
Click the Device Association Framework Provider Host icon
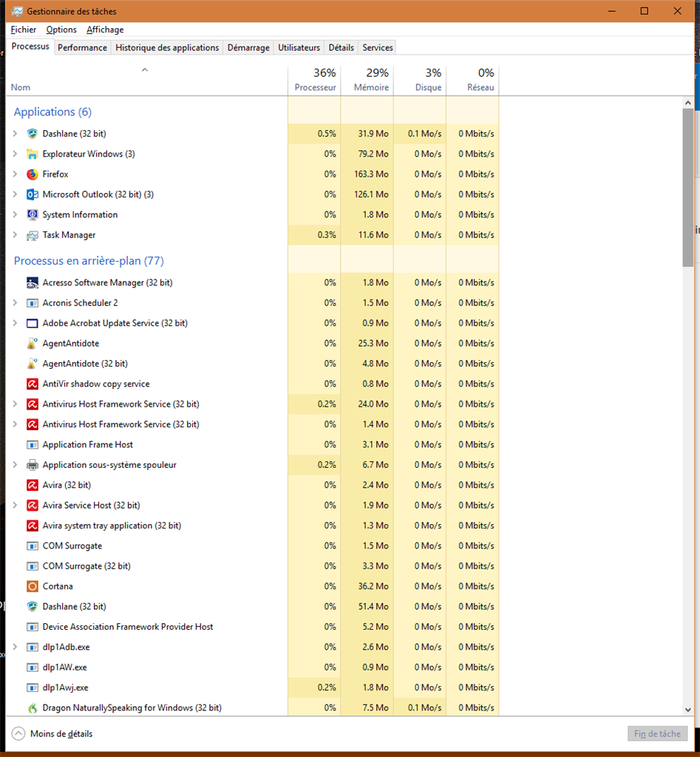[33, 627]
